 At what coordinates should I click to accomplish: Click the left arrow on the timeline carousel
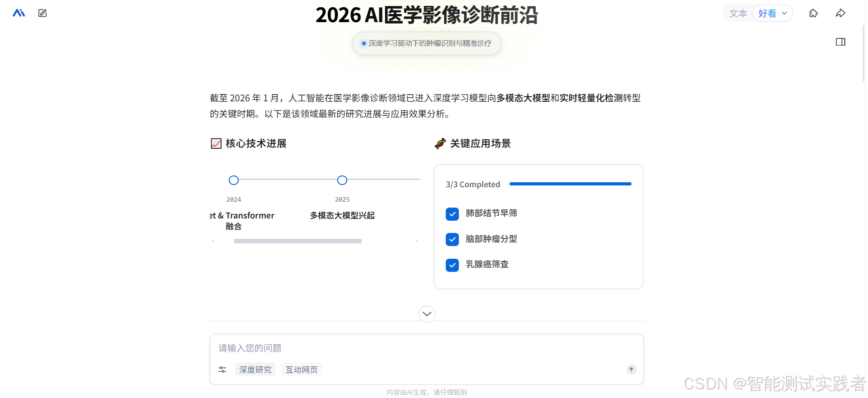(212, 241)
